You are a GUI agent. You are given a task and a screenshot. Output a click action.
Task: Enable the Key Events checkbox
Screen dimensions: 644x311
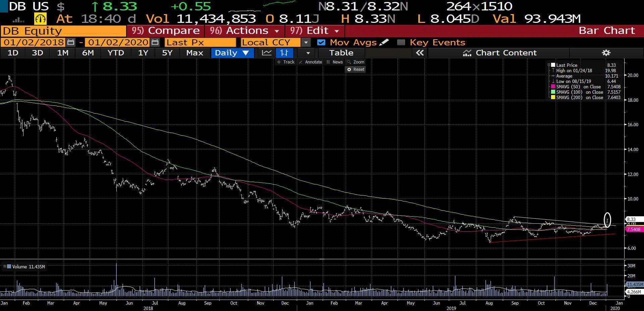(401, 42)
